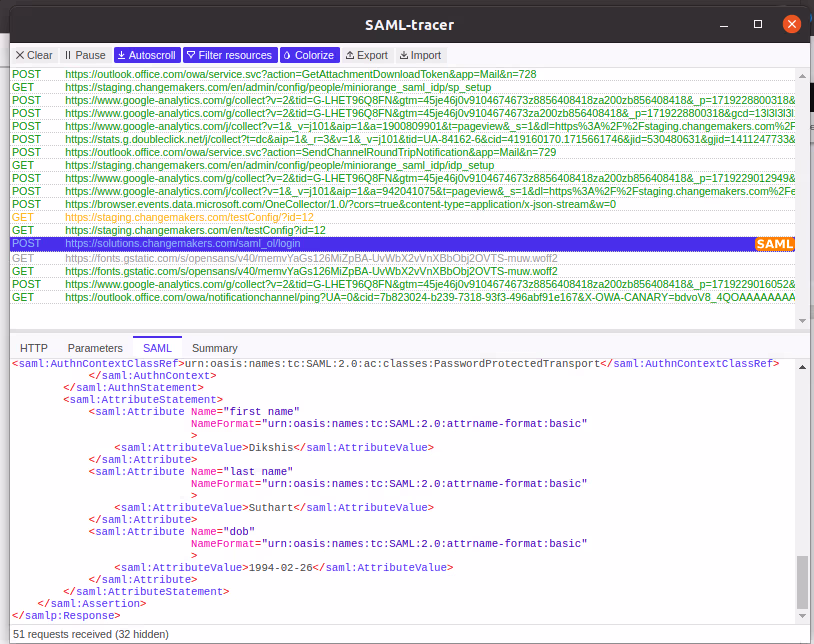Screen dimensions: 814x644
Task: Select the POST solutions.changemakers.com saml_ol/login request
Action: pos(402,243)
